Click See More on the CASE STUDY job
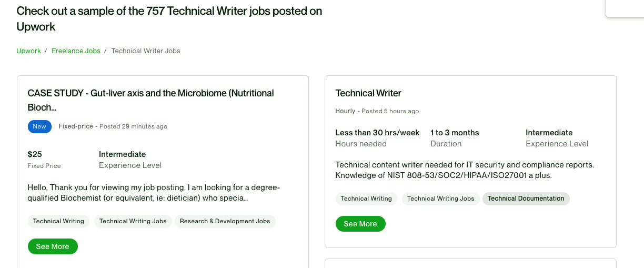 pyautogui.click(x=53, y=246)
